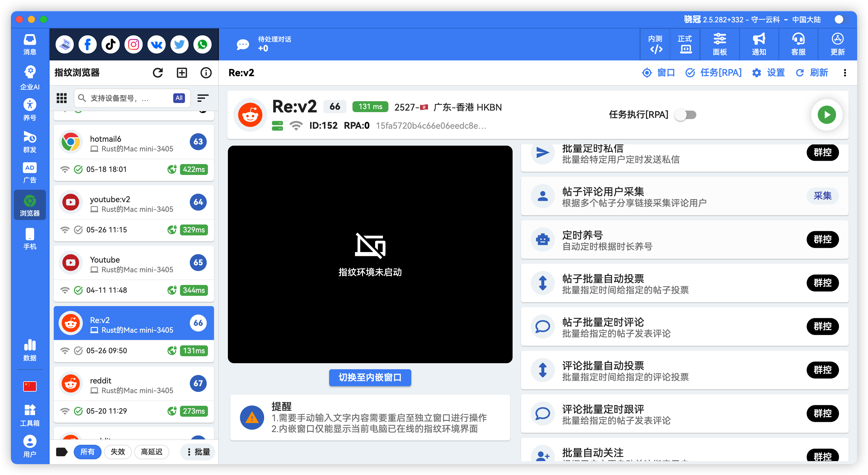Screen dimensions: 868x475
Task: Click 任务[RPA] in the toolbar
Action: (714, 73)
